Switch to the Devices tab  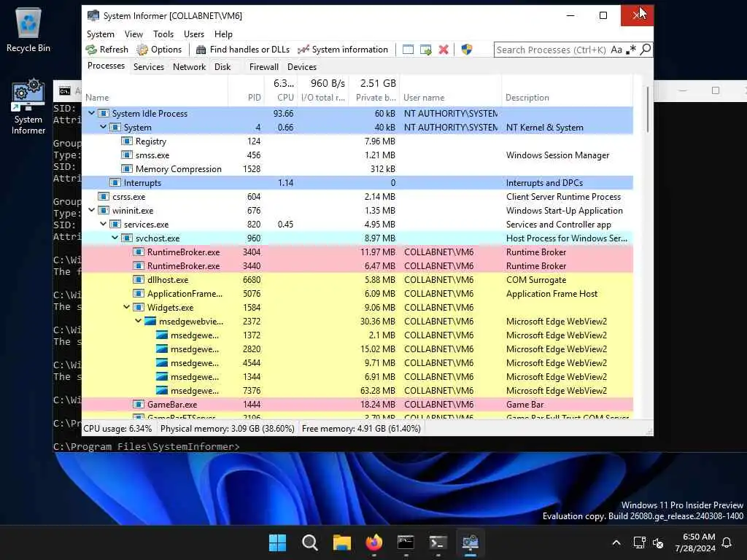coord(302,66)
